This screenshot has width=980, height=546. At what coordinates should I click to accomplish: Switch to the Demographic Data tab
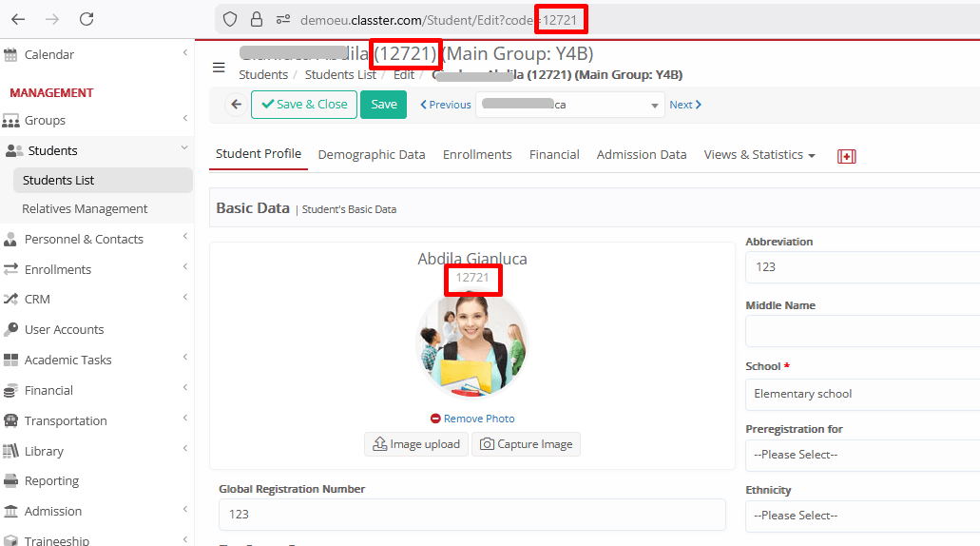372,155
